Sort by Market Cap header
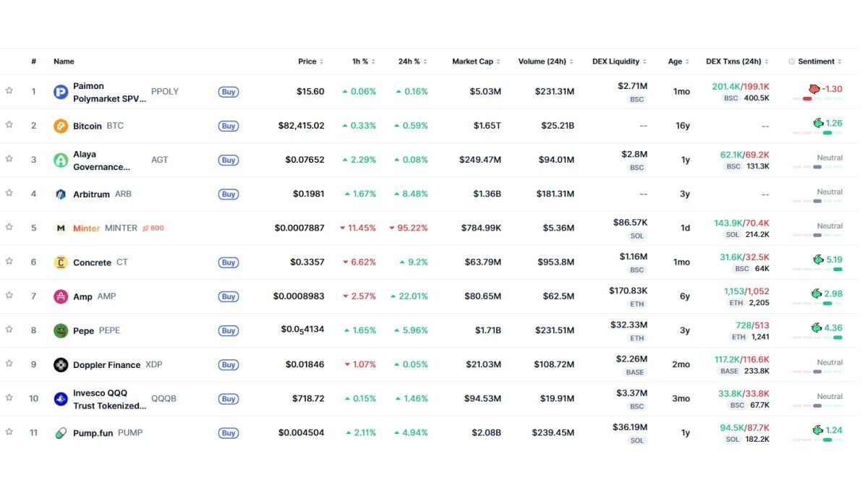This screenshot has width=868, height=488. (x=477, y=61)
